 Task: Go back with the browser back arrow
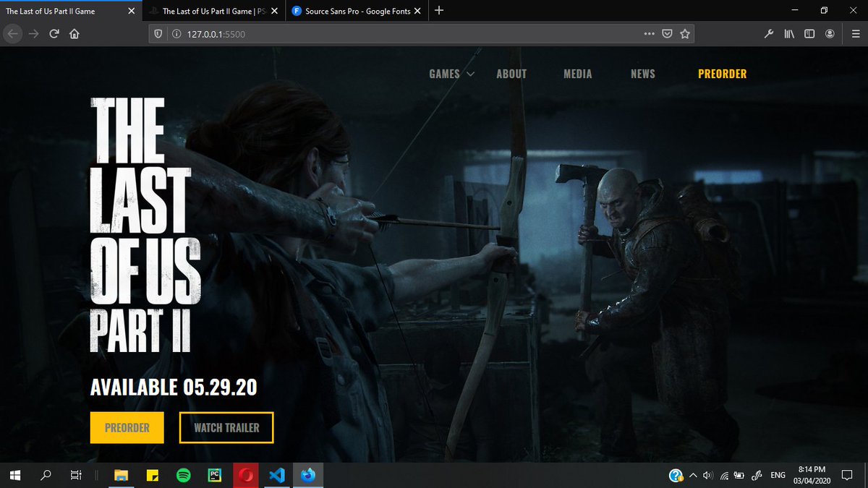click(x=12, y=34)
